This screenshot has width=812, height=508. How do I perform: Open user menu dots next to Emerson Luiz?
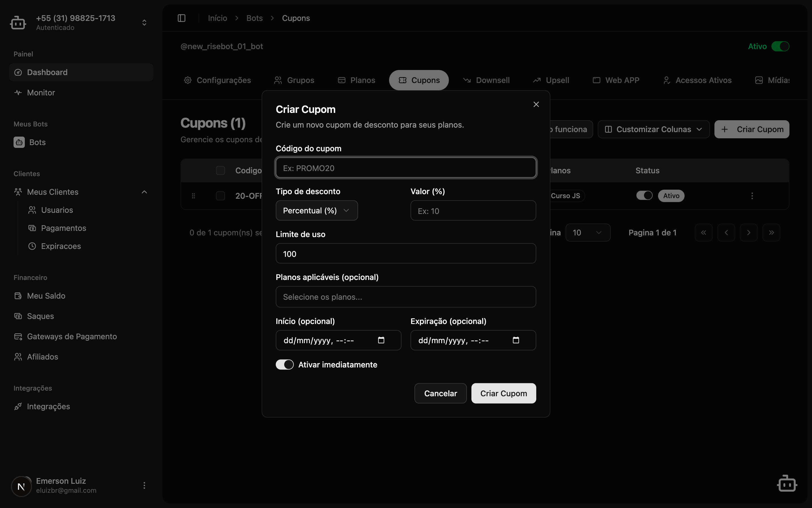tap(144, 485)
